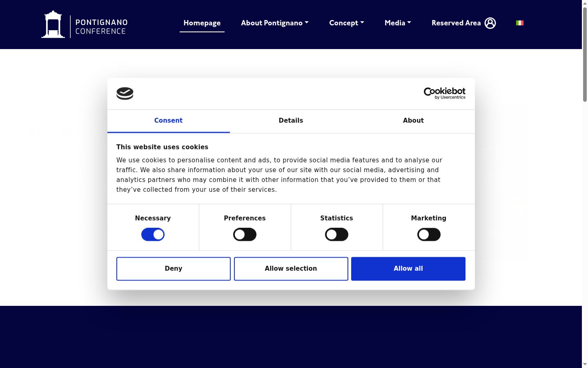
Task: Click the 'Necessary' category label
Action: (153, 218)
